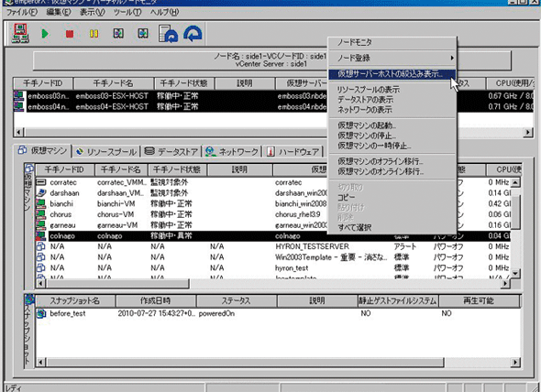Viewport: 541px width, 392px height.
Task: Click the second migration icon before server refresh
Action: click(143, 34)
